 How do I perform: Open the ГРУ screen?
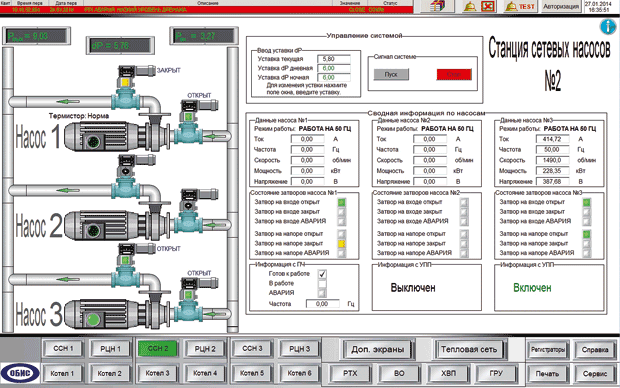pos(496,373)
